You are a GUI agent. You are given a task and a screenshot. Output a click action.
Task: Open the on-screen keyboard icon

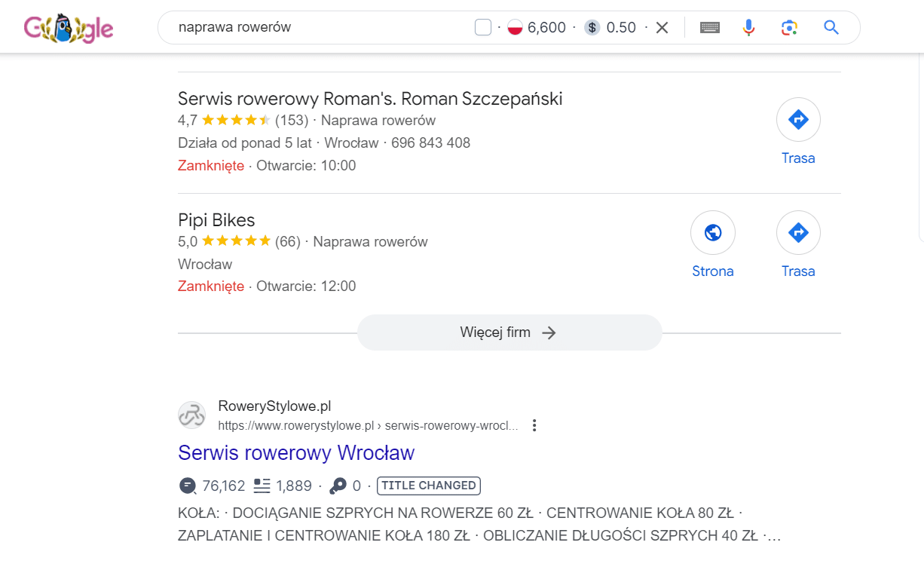coord(710,28)
